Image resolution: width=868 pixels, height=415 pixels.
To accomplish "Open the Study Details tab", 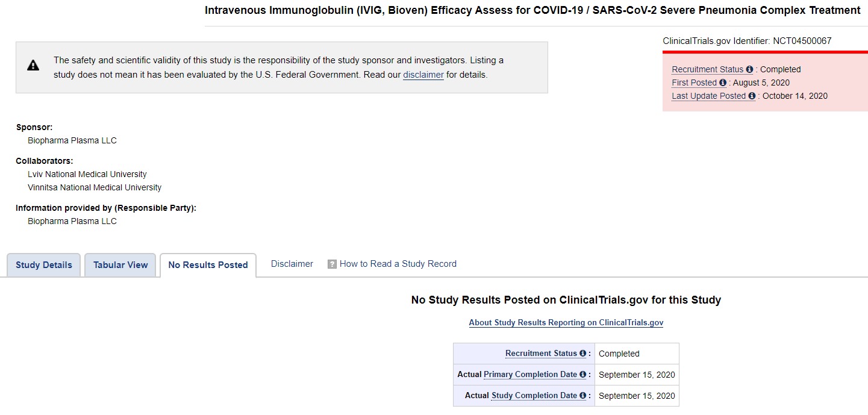I will 43,265.
